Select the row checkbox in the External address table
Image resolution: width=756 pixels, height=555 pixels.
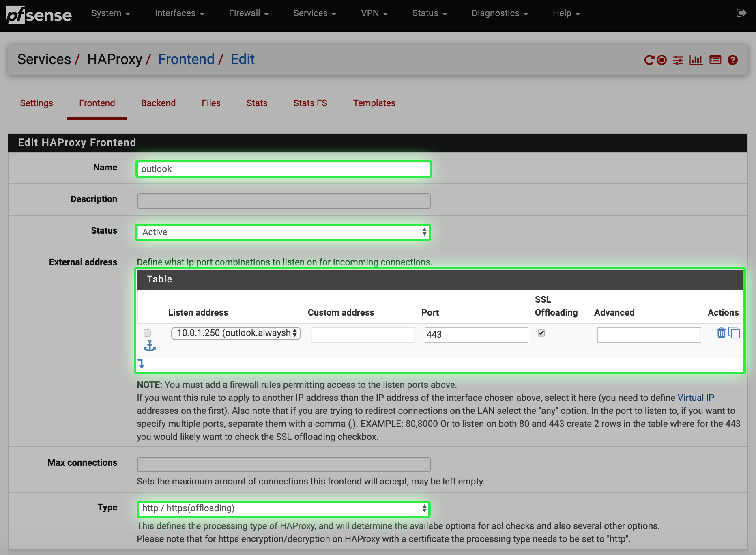(x=147, y=333)
